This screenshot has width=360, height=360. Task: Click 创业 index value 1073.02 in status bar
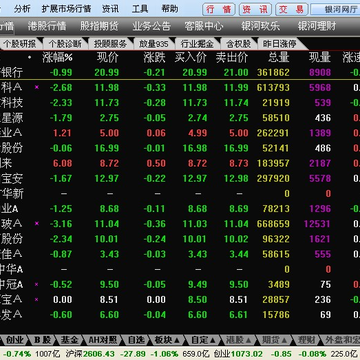point(247,354)
